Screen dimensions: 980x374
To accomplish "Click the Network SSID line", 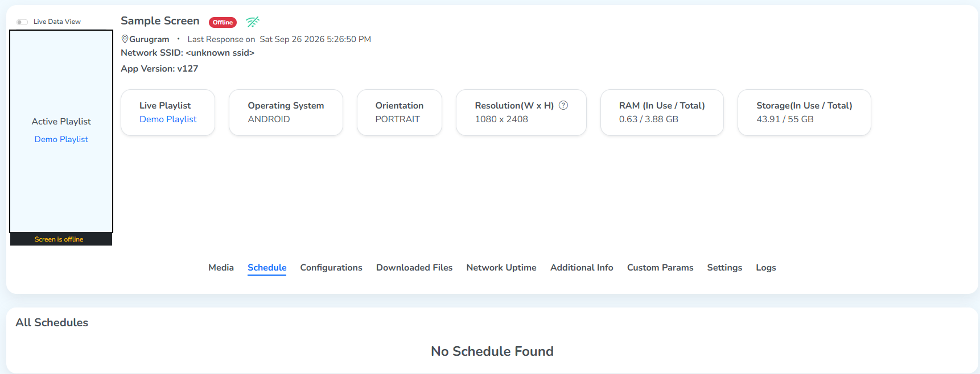I will [187, 53].
